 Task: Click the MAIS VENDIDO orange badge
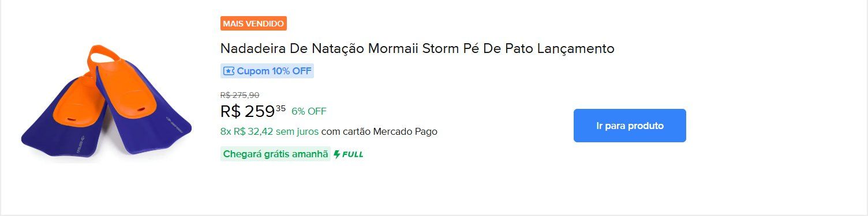tap(253, 24)
